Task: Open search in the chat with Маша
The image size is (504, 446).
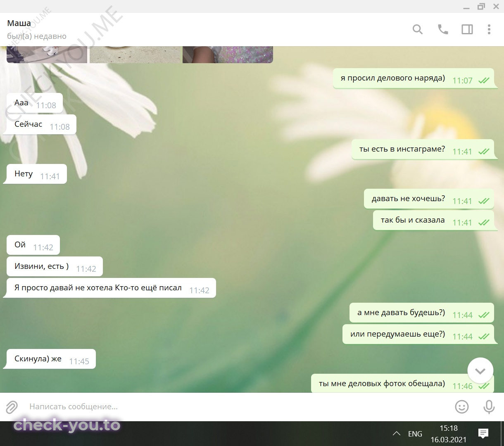Action: point(418,29)
